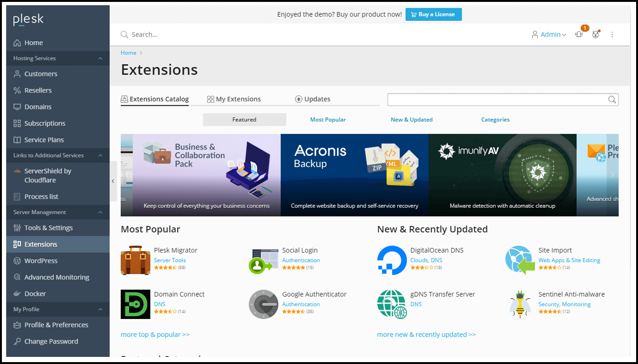Switch to Extensions Catalog tab
This screenshot has width=638, height=364.
(155, 99)
